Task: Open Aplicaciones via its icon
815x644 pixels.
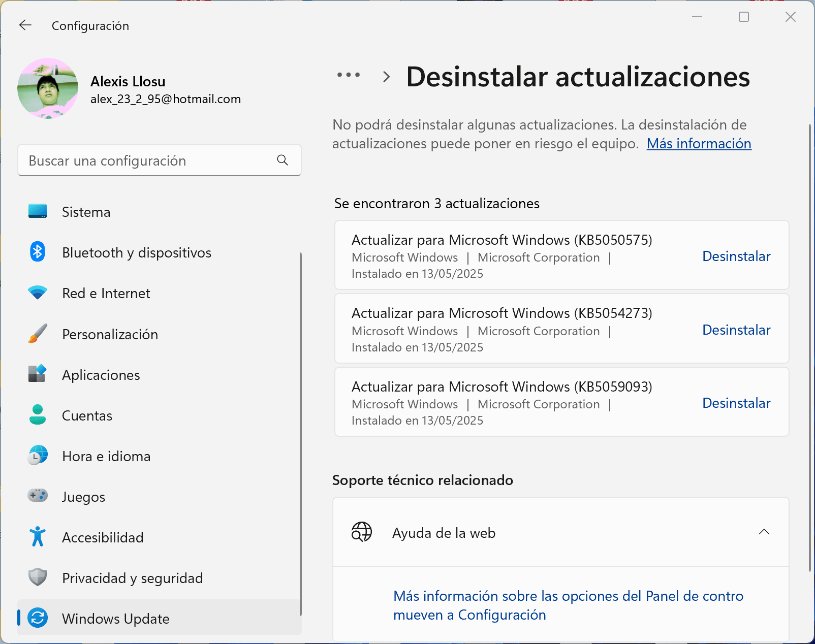Action: point(37,375)
